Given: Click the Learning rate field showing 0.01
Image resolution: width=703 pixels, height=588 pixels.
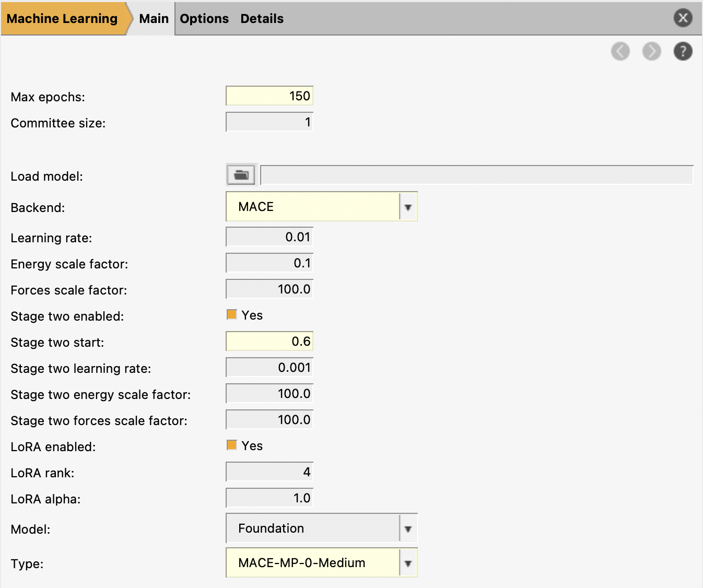Looking at the screenshot, I should click(270, 237).
